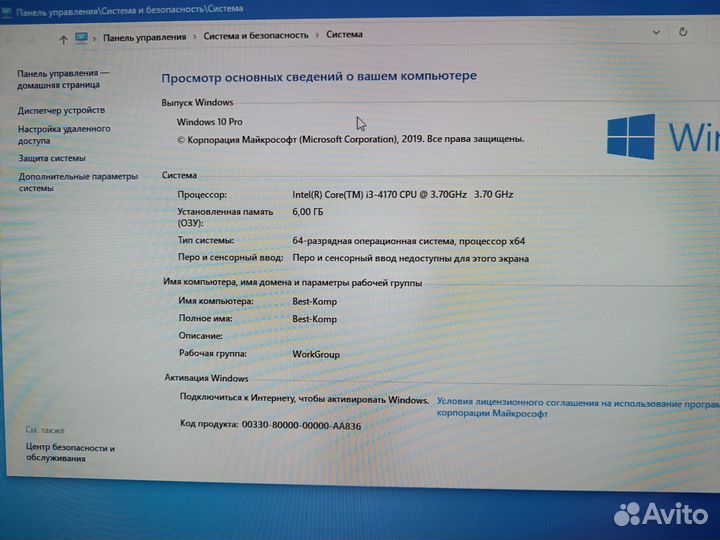720x540 pixels.
Task: Click Подключиться к Интернету activation text
Action: click(304, 399)
